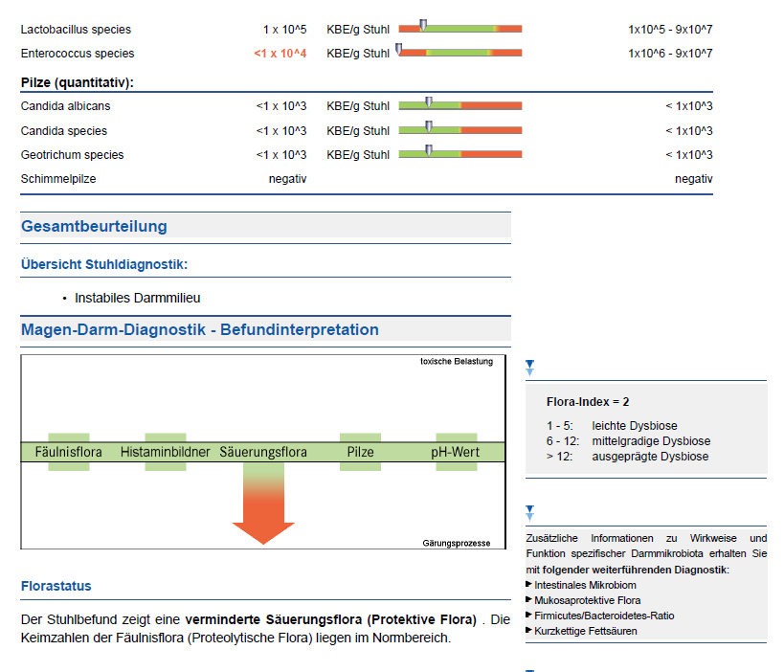The height and width of the screenshot is (672, 784).
Task: Select the pH-Wert box in the chart
Action: click(x=456, y=452)
